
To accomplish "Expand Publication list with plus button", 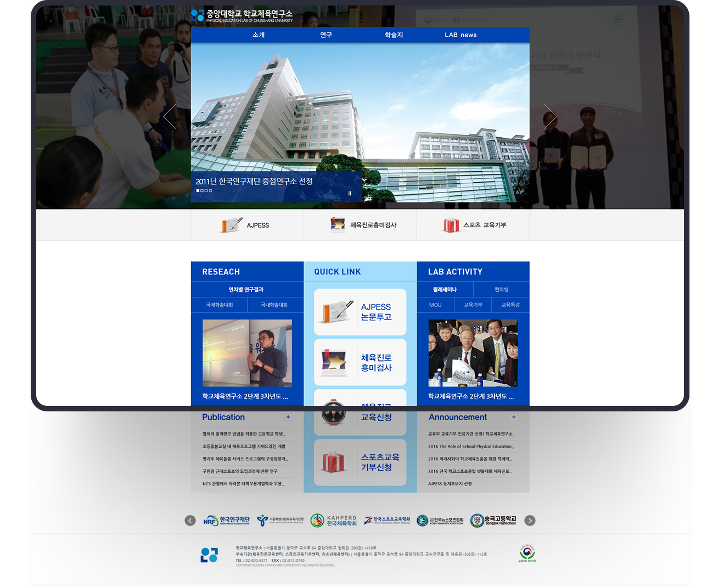I will [x=288, y=417].
